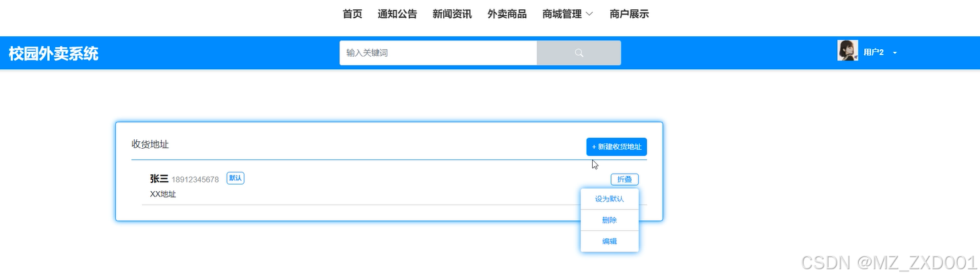Open 新闻资讯 nav item
Image resolution: width=980 pixels, height=280 pixels.
(452, 13)
